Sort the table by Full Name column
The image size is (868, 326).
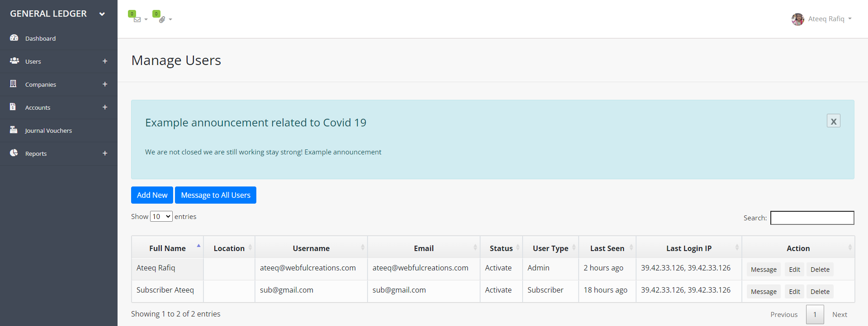167,248
